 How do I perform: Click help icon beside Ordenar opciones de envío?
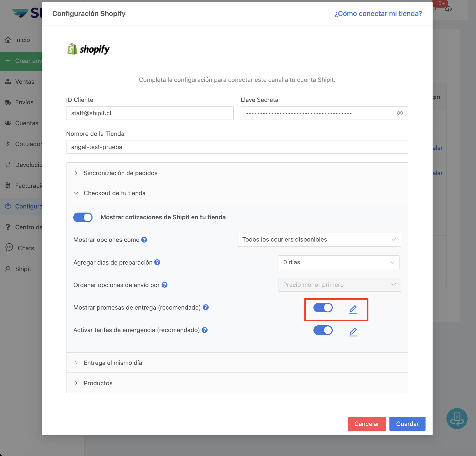click(164, 285)
